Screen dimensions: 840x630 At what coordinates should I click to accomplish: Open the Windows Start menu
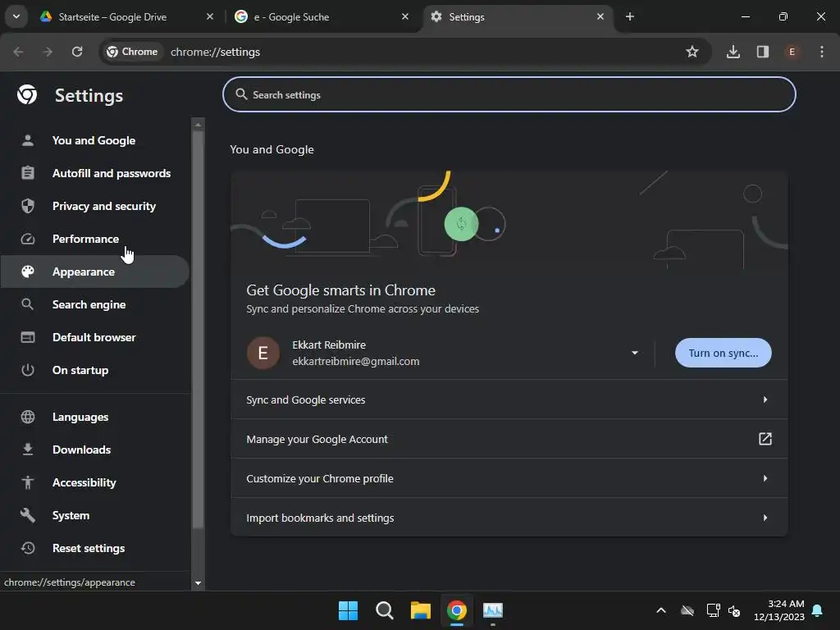coord(348,610)
